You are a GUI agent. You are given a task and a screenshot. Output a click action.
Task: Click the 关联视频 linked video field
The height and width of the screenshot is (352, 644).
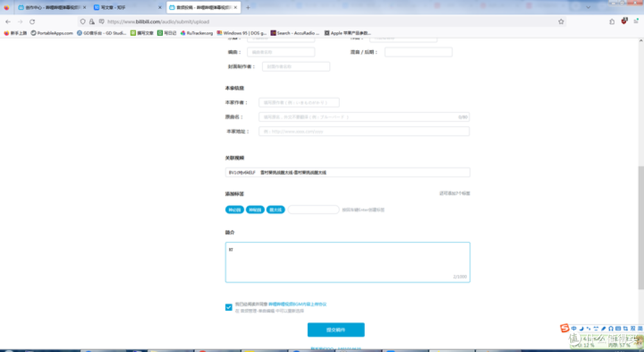pos(348,172)
